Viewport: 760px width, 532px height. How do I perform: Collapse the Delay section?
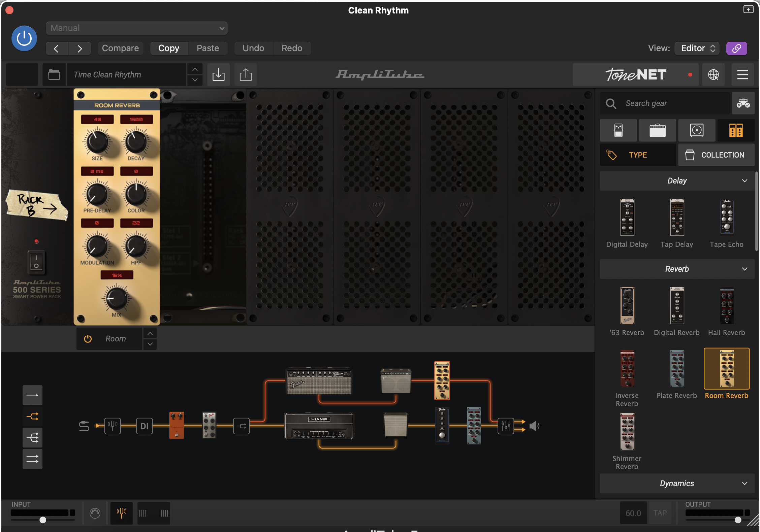point(677,181)
